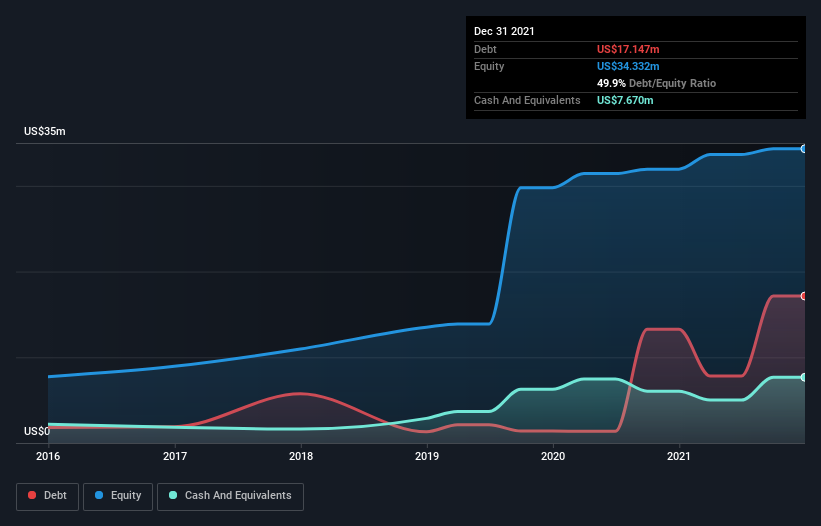
Task: Click the US$17.147m debt value
Action: (628, 49)
